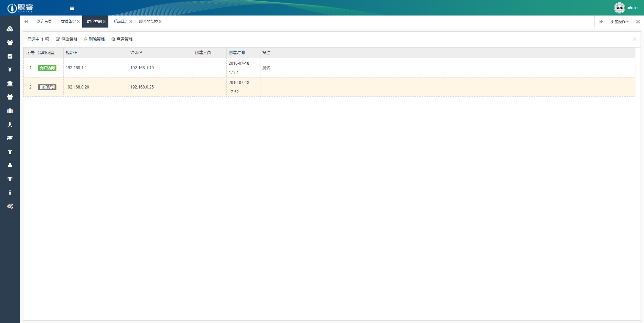Switch to the 系统日志 tab

(120, 22)
